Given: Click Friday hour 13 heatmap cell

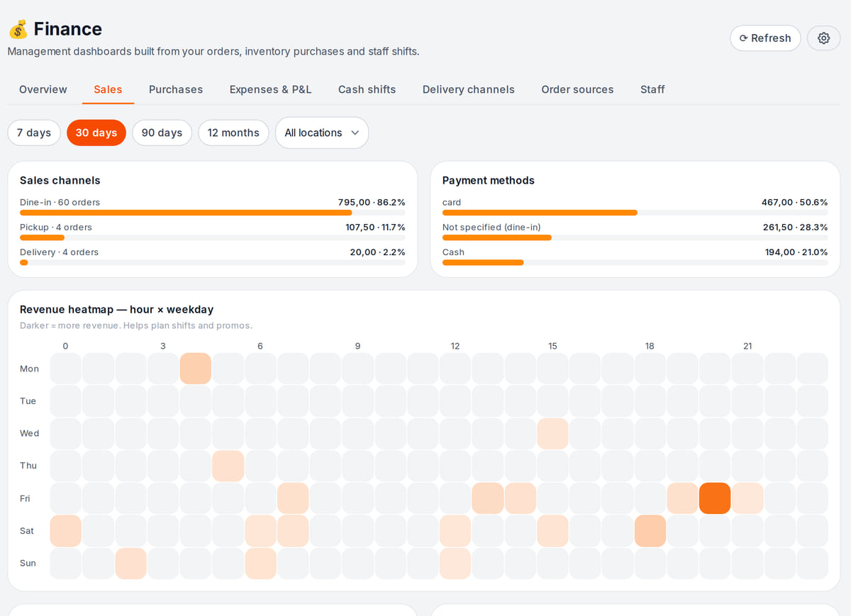Looking at the screenshot, I should (x=488, y=498).
